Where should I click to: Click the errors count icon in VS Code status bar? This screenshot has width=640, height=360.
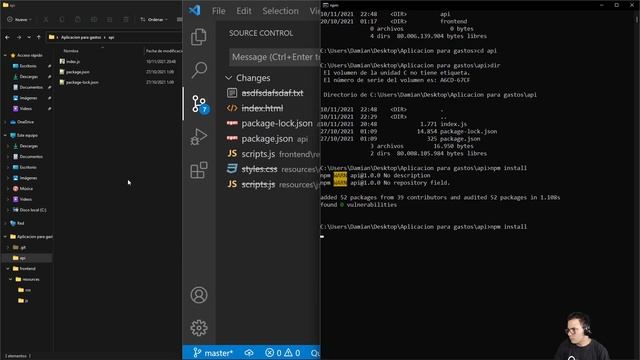[273, 353]
